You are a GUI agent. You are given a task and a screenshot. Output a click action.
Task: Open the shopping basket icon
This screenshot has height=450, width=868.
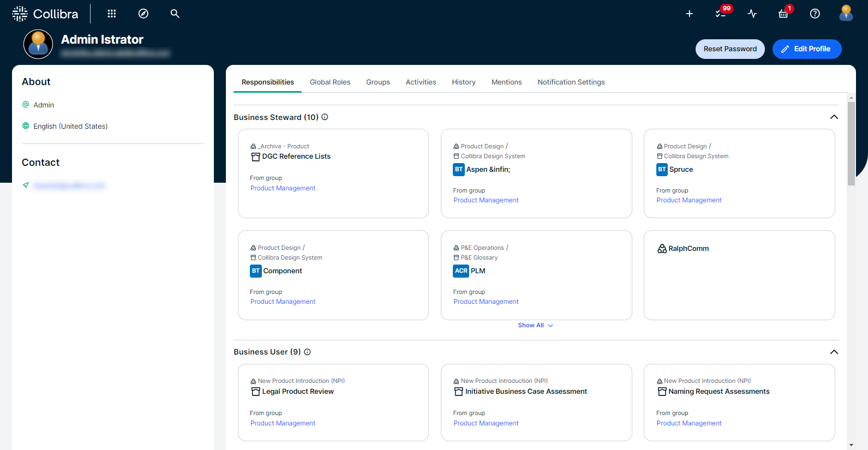click(783, 13)
